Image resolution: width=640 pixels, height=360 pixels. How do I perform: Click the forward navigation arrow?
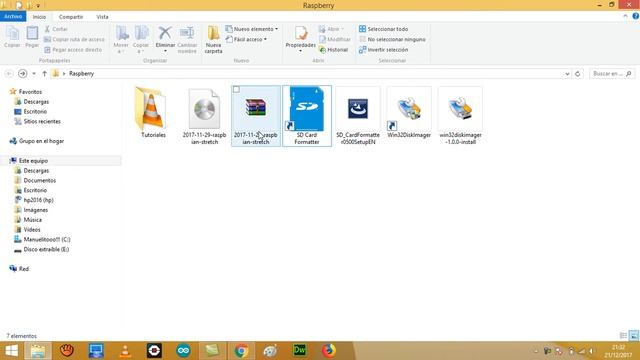pos(22,73)
